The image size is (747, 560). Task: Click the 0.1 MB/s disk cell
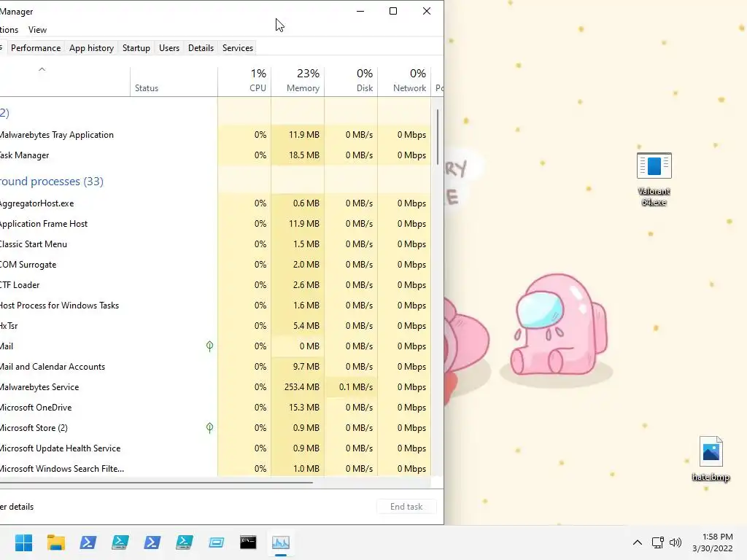(x=351, y=387)
